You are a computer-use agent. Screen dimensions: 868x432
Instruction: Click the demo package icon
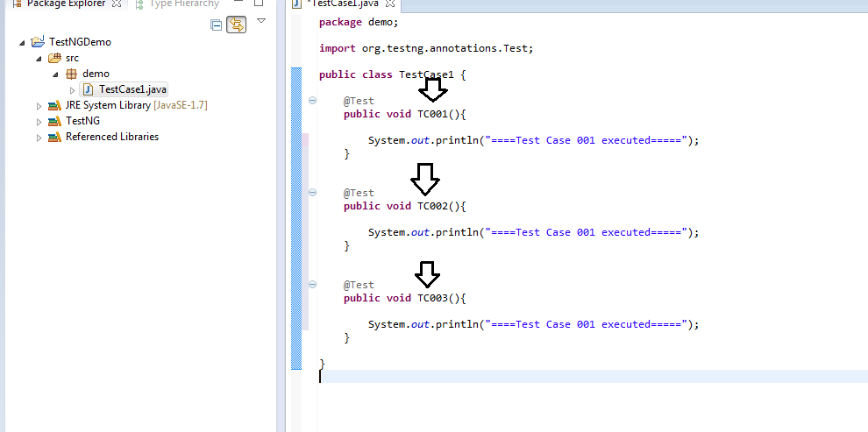(x=71, y=74)
